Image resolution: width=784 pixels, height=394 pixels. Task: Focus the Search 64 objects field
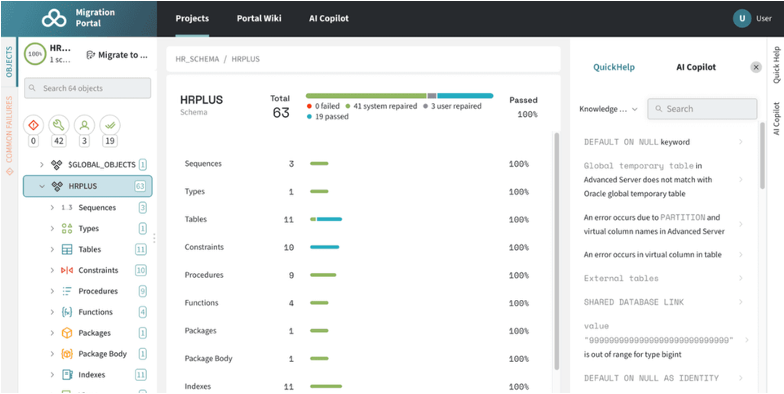[x=88, y=88]
